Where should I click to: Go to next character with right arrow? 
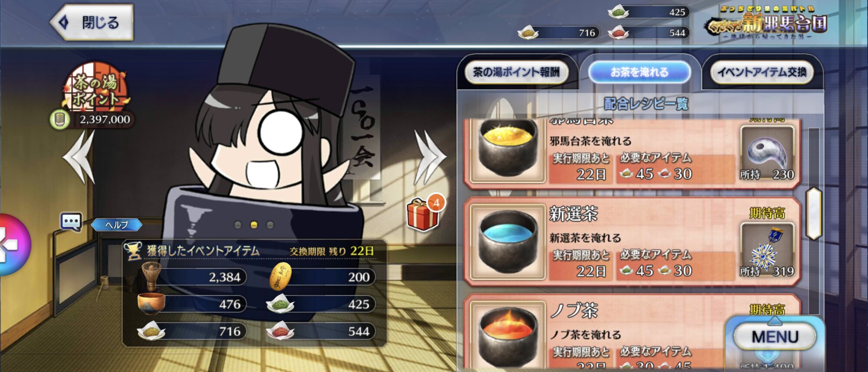point(429,157)
